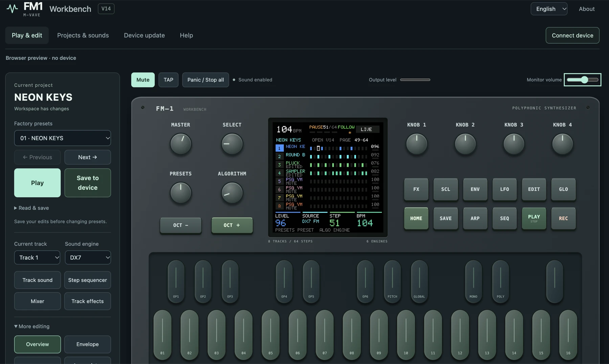This screenshot has height=364, width=609.
Task: Click KNOB 3 on the synth panel
Action: (514, 144)
